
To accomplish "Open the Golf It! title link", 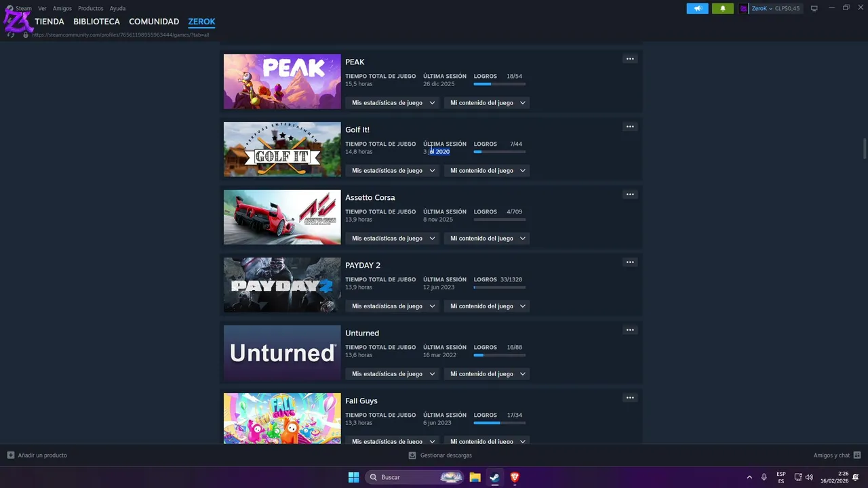I will pos(357,129).
